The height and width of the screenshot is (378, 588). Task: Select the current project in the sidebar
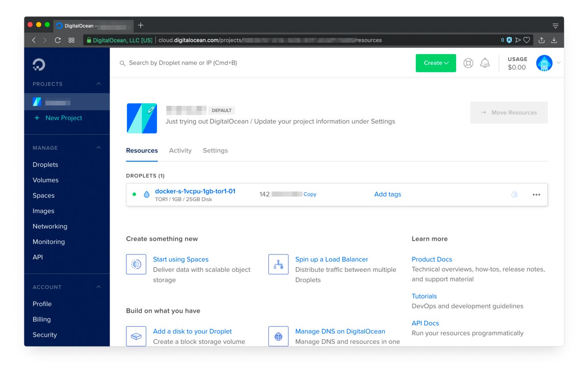tap(67, 102)
